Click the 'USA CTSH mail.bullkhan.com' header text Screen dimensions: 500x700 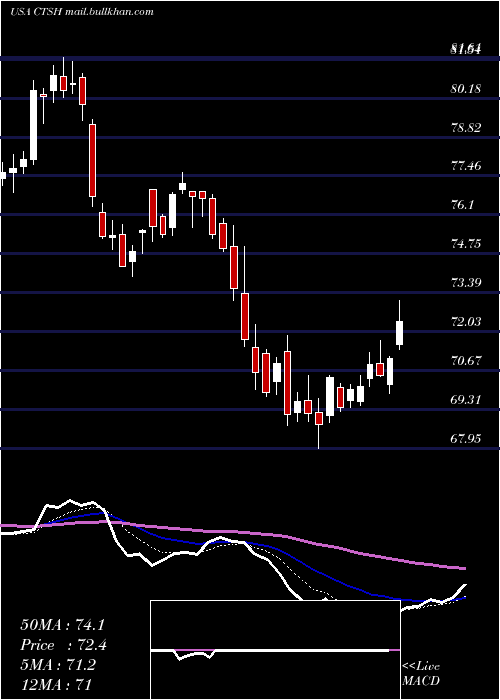(82, 12)
